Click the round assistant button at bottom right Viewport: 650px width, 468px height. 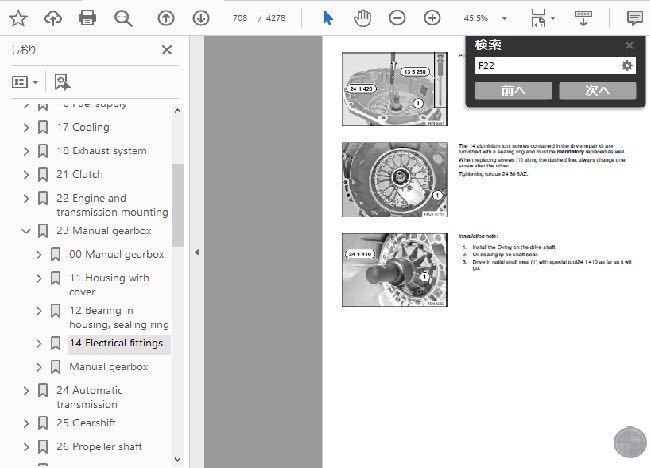(630, 442)
